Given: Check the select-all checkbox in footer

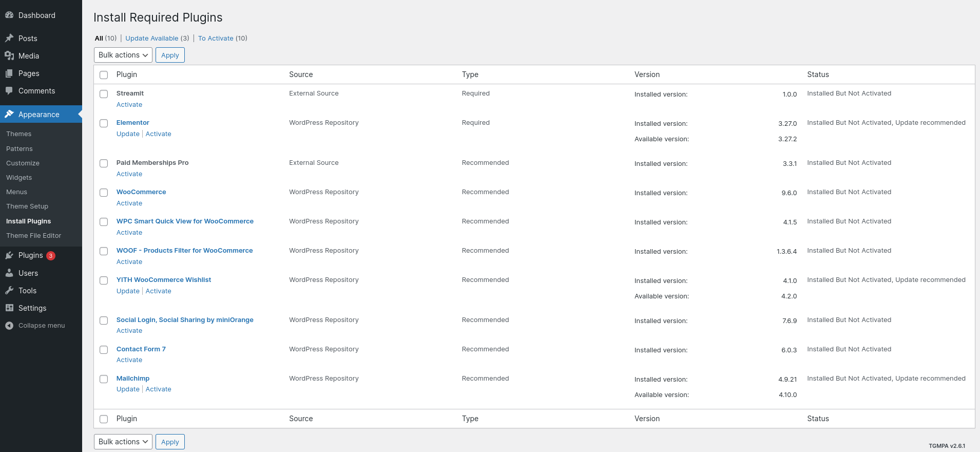Looking at the screenshot, I should 104,419.
